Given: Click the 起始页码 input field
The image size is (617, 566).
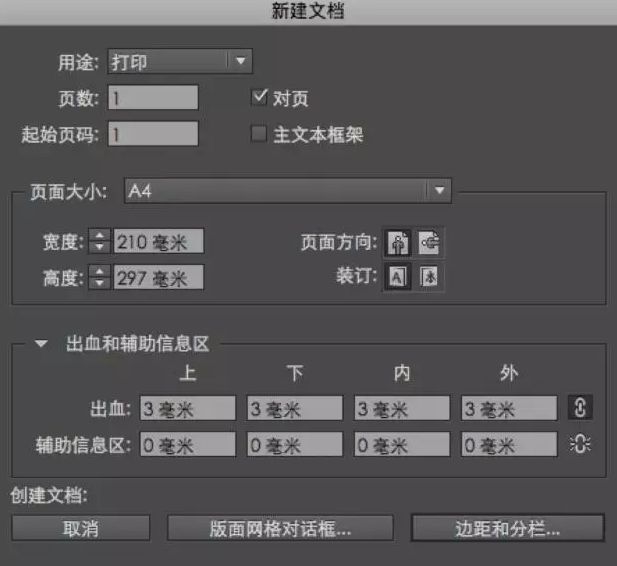Looking at the screenshot, I should pos(153,134).
